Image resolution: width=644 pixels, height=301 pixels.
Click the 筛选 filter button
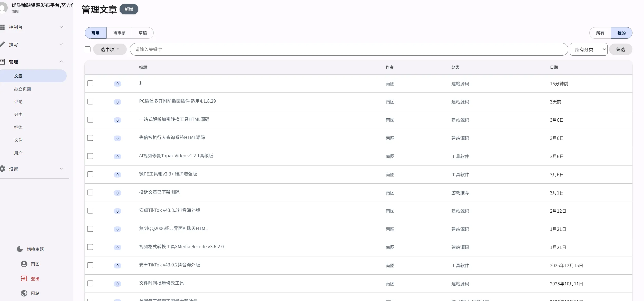pos(620,49)
